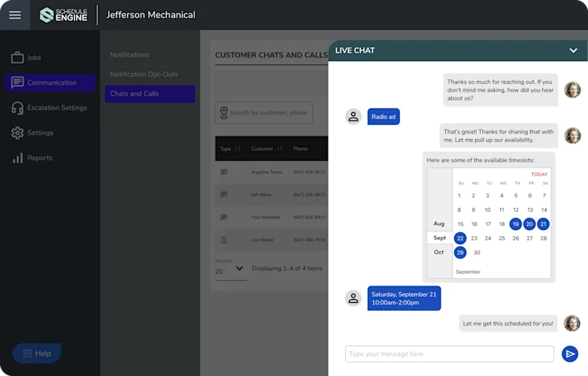Click the Settings gear icon
This screenshot has width=588, height=376.
[17, 133]
